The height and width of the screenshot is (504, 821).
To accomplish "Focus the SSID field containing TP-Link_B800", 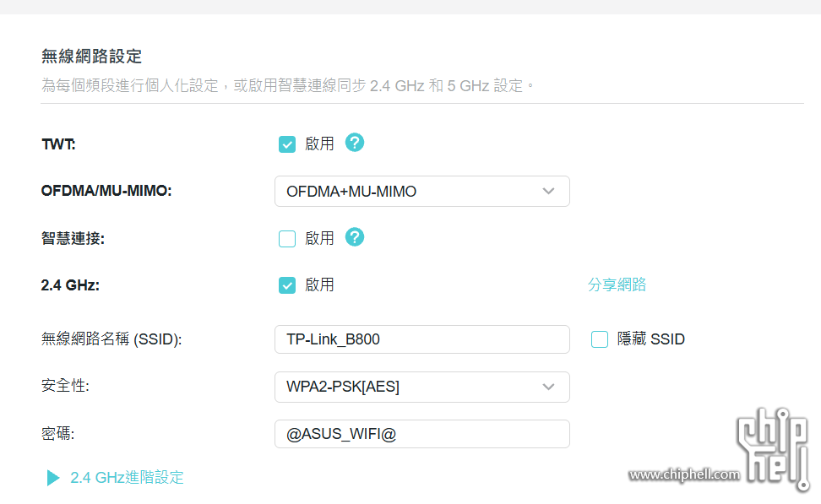I will point(421,339).
